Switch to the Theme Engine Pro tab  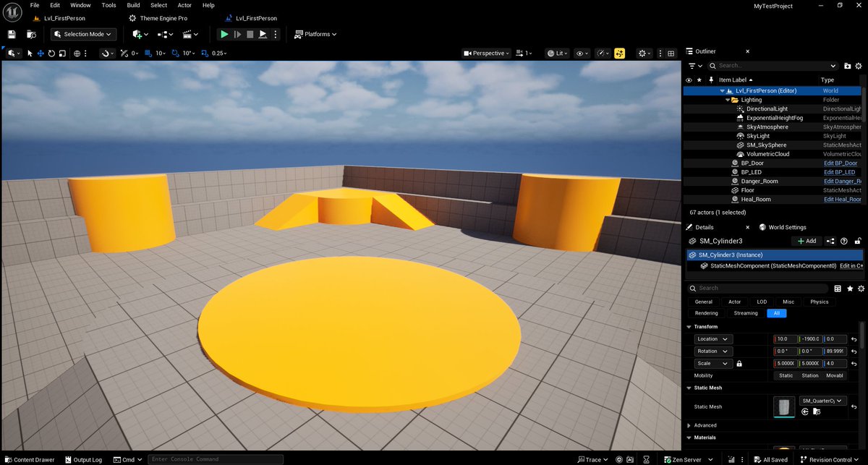(157, 18)
